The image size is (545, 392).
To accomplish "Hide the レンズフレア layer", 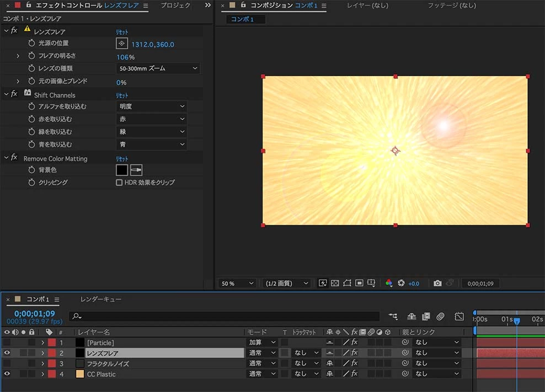I will [x=7, y=353].
